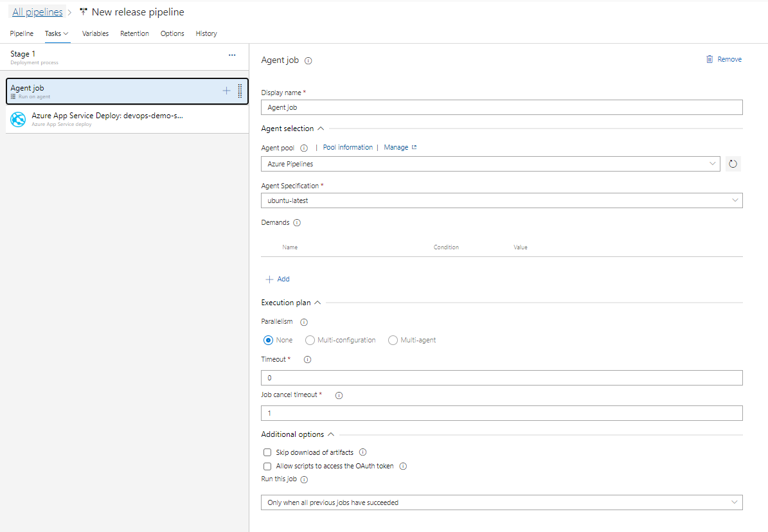The width and height of the screenshot is (768, 532).
Task: Open the History tab
Action: 206,33
